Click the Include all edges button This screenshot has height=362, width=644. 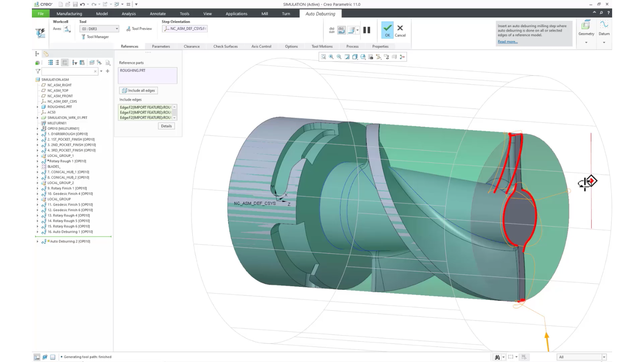[x=139, y=90]
